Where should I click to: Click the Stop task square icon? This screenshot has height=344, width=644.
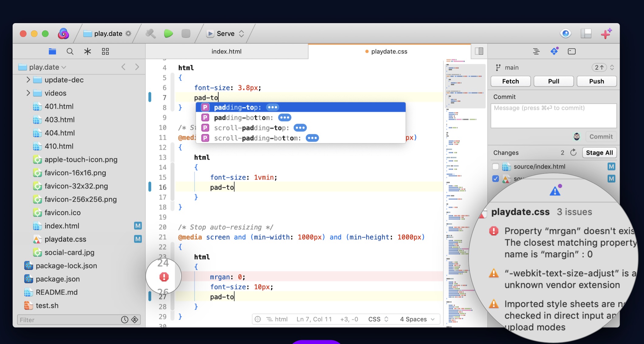point(186,33)
